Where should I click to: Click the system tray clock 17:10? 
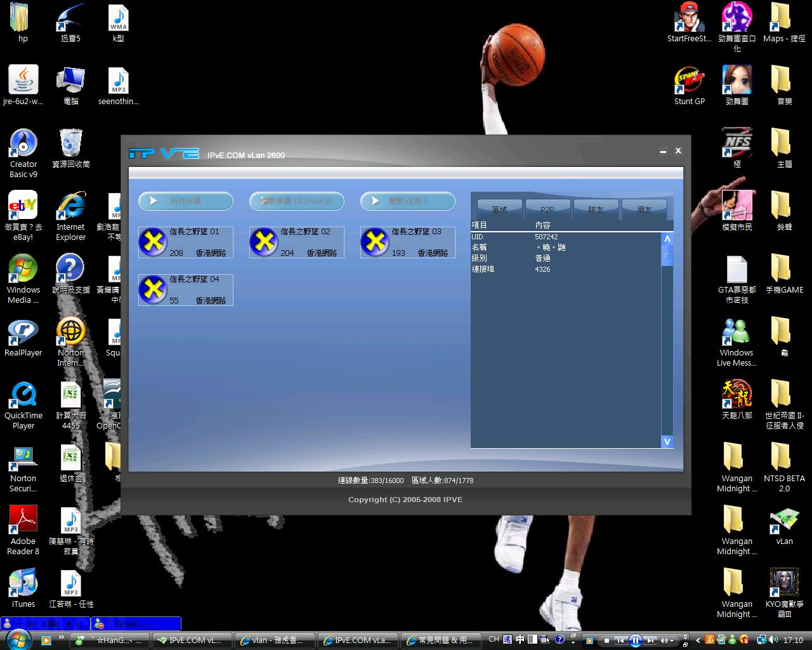click(793, 640)
